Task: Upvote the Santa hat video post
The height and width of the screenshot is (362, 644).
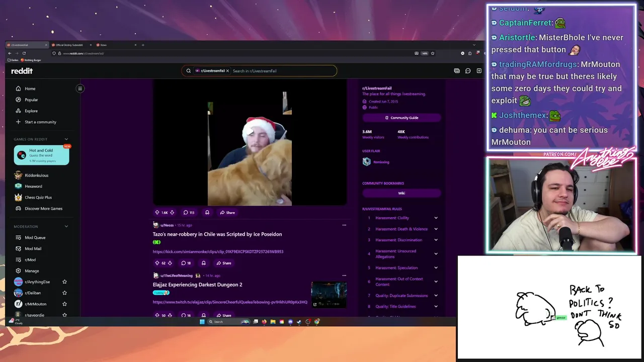Action: (157, 213)
